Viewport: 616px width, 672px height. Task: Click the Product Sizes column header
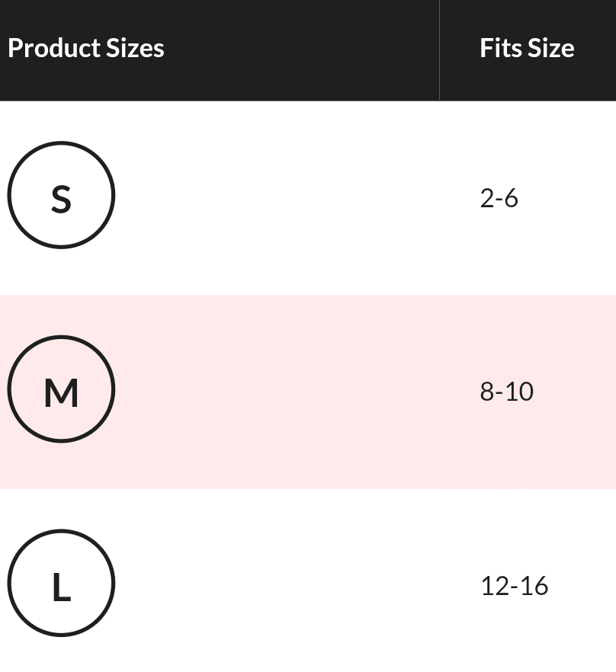click(x=86, y=48)
